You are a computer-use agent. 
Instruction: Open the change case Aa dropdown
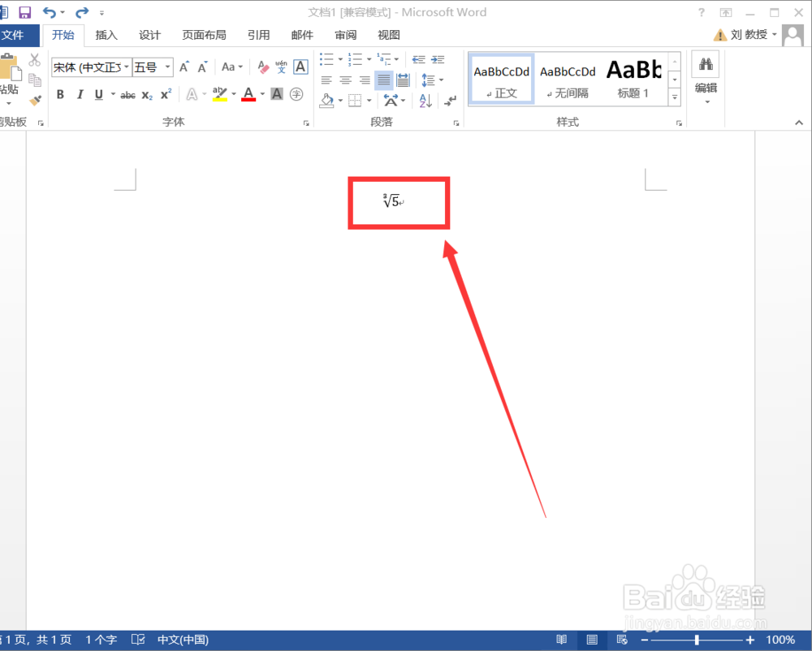click(x=231, y=67)
